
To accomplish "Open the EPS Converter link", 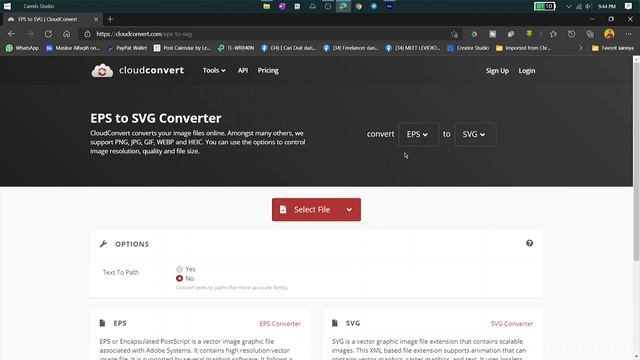I will [280, 324].
